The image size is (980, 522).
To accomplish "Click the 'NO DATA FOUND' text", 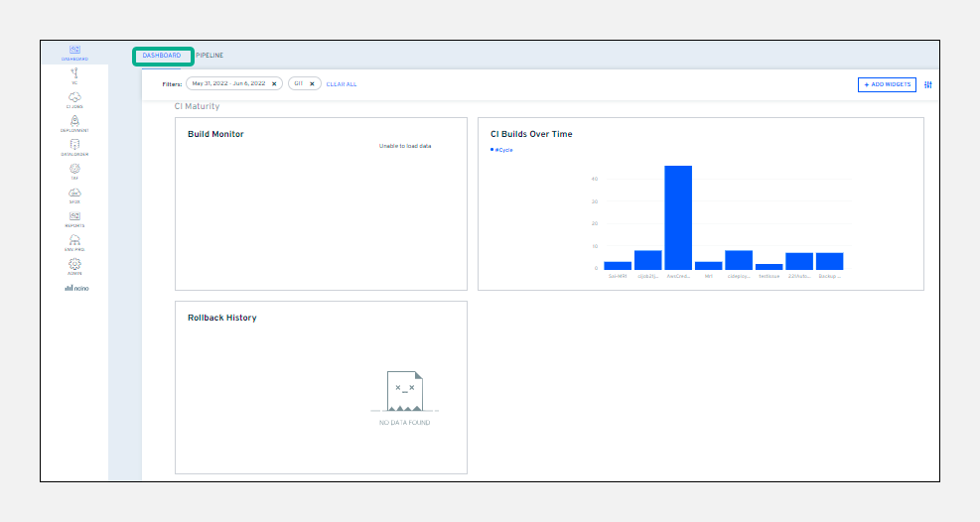I will (404, 423).
